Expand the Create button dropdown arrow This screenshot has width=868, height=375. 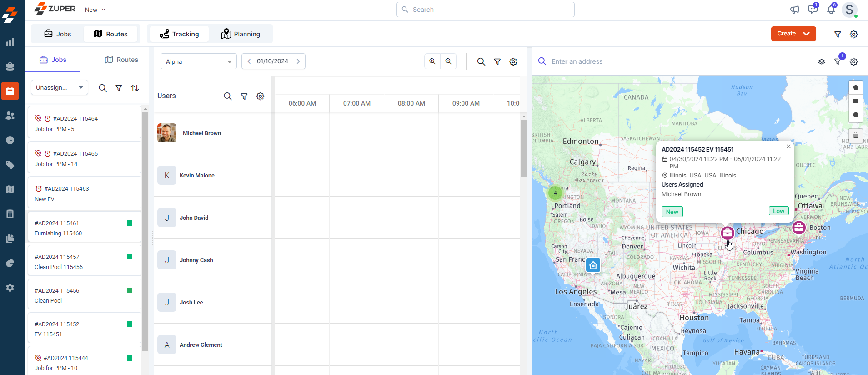806,34
